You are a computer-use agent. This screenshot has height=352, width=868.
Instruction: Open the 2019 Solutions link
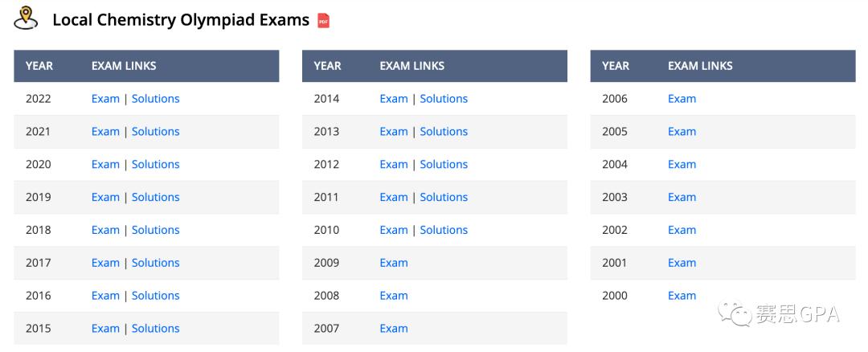pyautogui.click(x=155, y=197)
